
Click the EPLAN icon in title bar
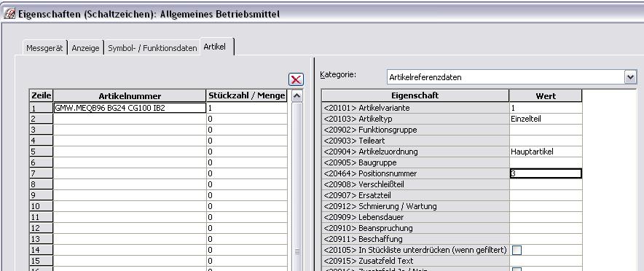point(9,15)
